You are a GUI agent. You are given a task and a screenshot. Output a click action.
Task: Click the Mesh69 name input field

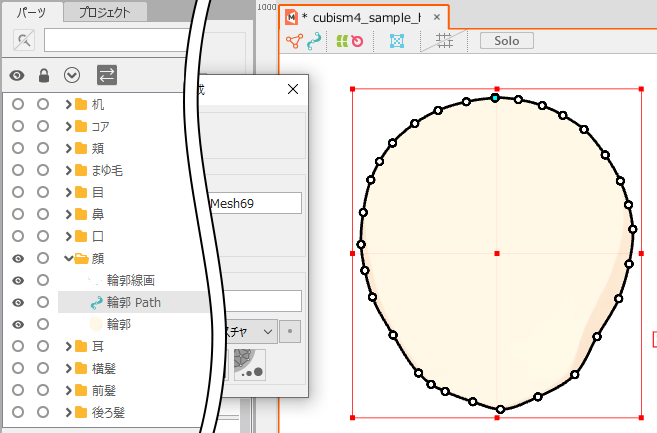point(254,203)
